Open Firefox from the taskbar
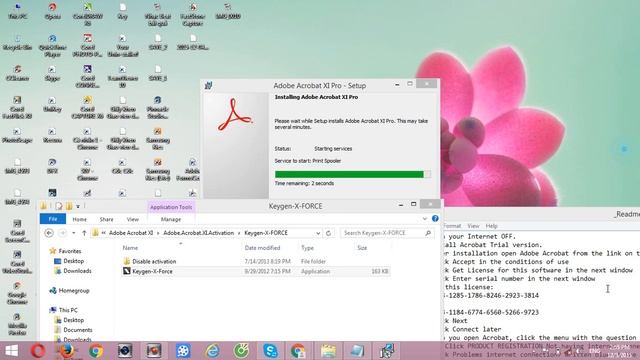Image resolution: width=640 pixels, height=360 pixels. click(67, 351)
